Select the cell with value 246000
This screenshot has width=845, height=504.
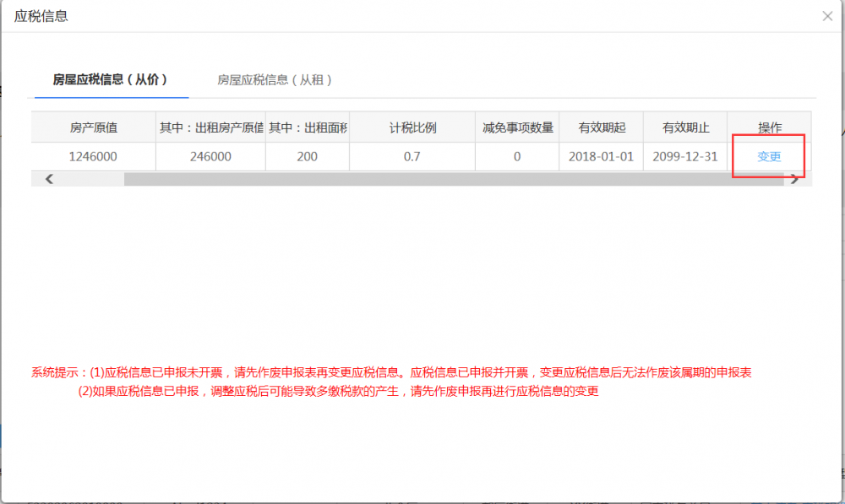click(x=211, y=156)
